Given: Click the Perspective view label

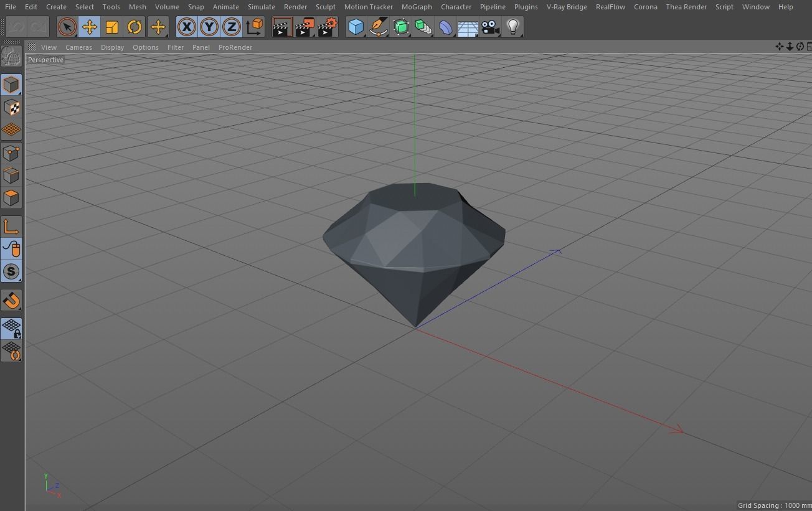Looking at the screenshot, I should (x=45, y=60).
